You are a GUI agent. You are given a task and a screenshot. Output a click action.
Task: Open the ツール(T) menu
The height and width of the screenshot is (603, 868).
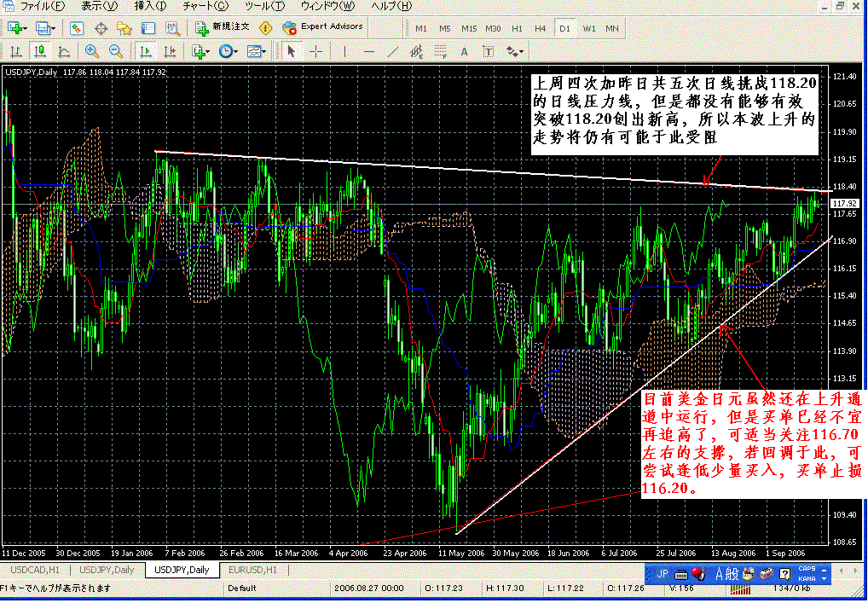(264, 6)
